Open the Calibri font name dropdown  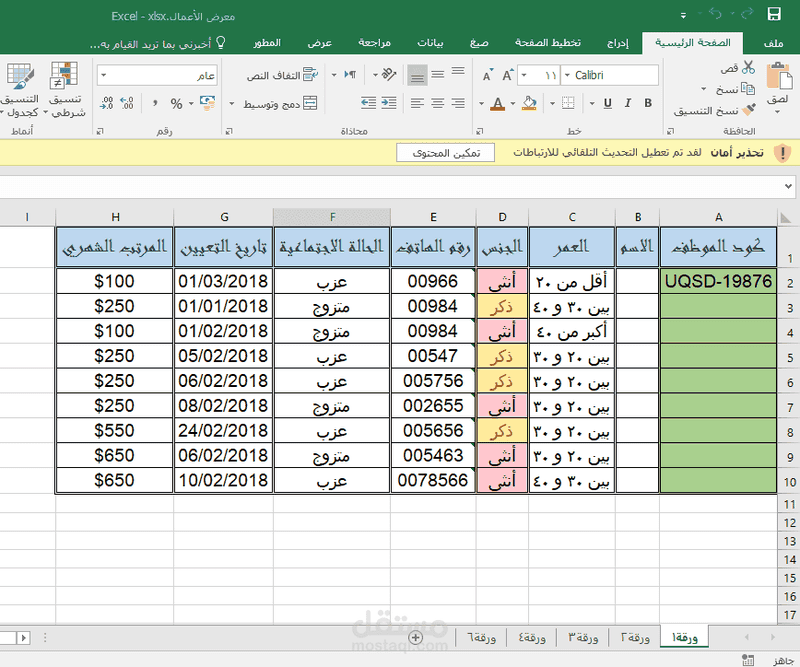click(x=567, y=75)
